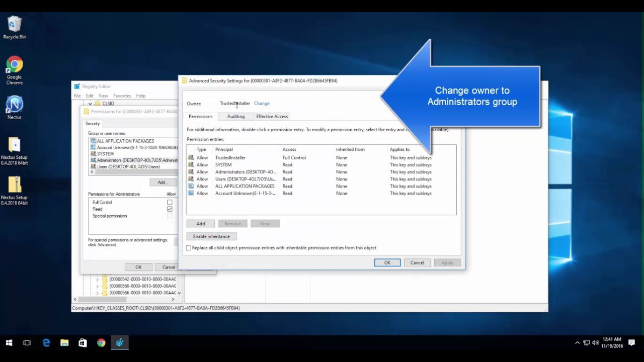Click Enable inheritance button
Image resolution: width=644 pixels, height=362 pixels.
click(x=211, y=236)
